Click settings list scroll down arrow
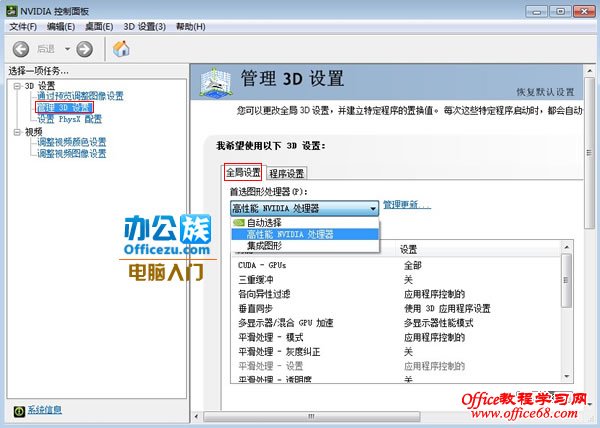The width and height of the screenshot is (600, 428). (567, 377)
